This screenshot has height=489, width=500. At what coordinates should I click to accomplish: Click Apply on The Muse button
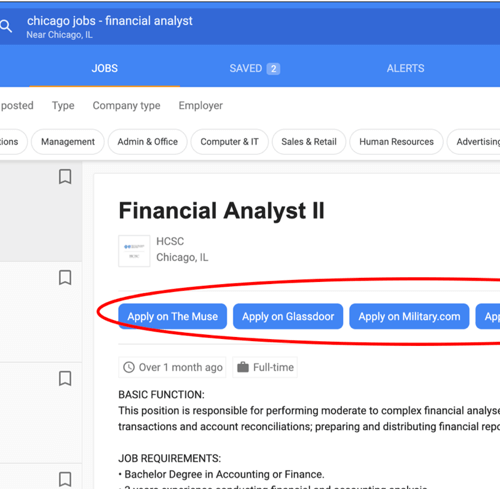coord(172,316)
